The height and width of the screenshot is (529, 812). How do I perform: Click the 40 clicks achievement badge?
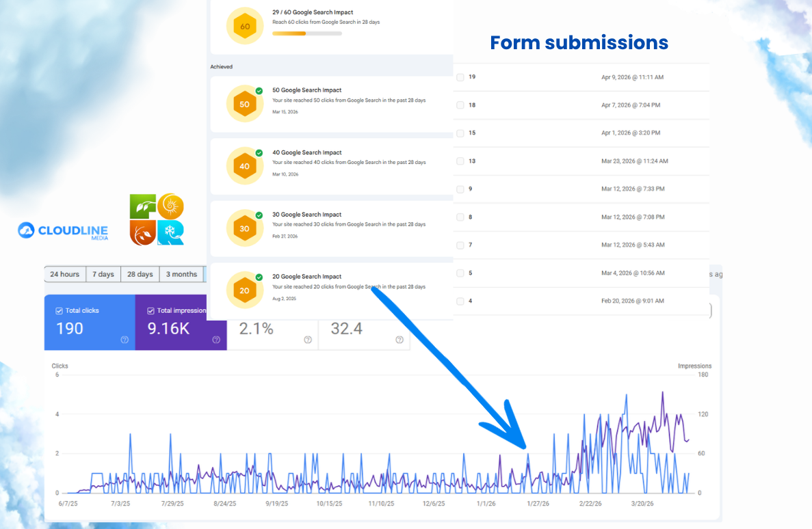[x=244, y=166]
